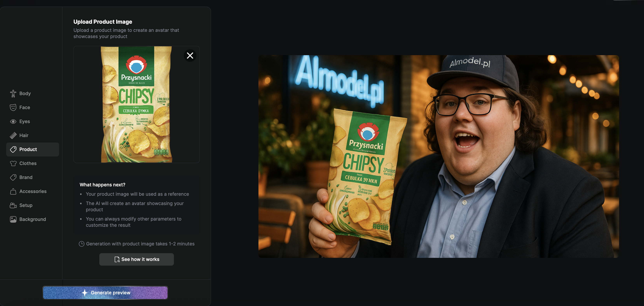Open the Brand section
Image resolution: width=644 pixels, height=306 pixels.
(x=32, y=177)
